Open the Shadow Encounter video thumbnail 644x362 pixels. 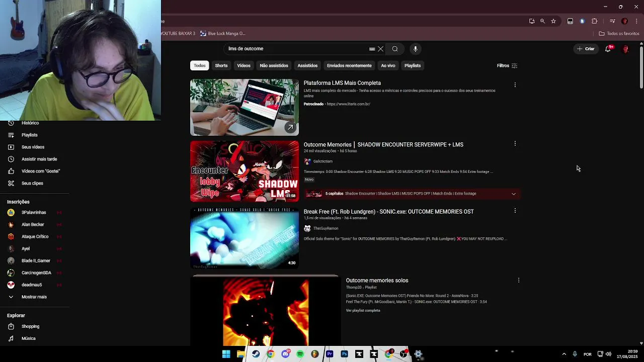(x=244, y=171)
